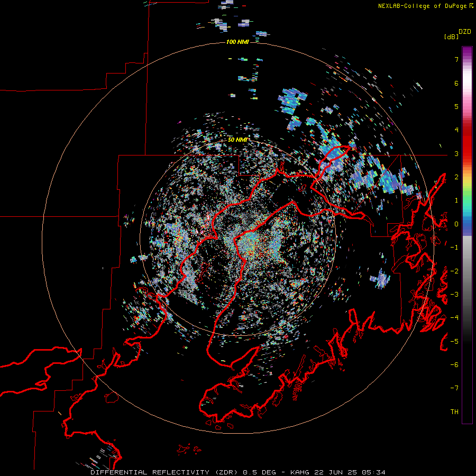Click the -5 value on color scale

point(454,342)
